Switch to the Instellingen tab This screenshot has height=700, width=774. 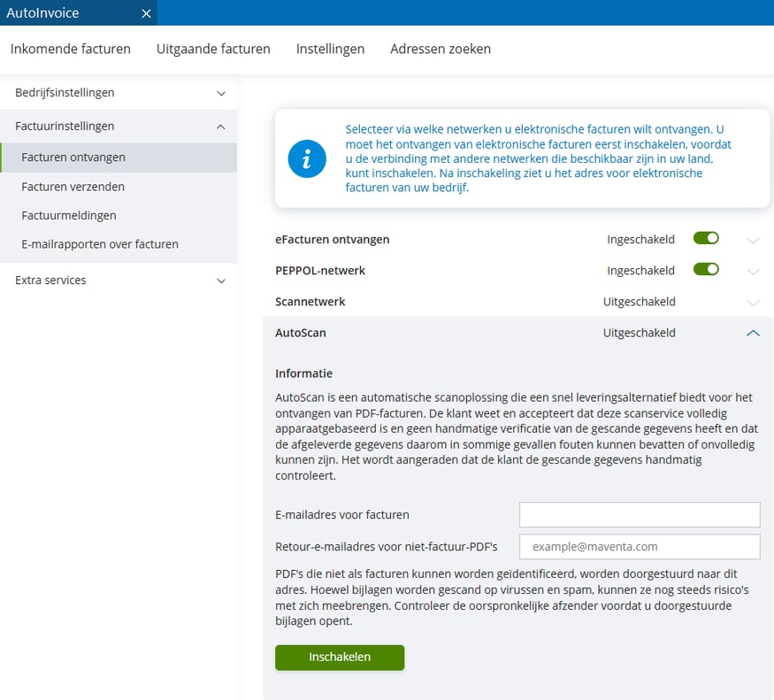click(x=330, y=49)
